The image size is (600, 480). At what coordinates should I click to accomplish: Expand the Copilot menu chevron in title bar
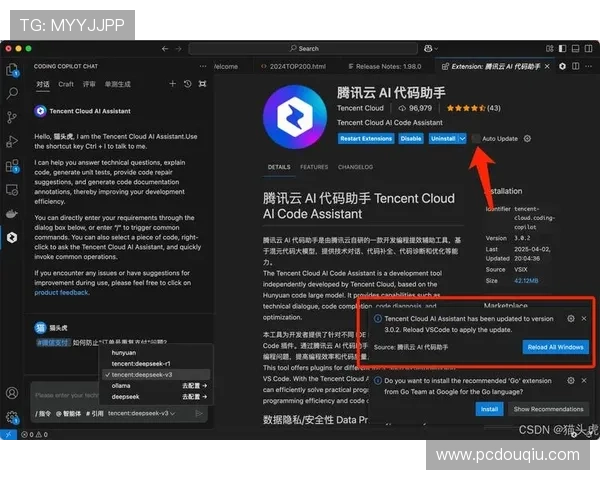point(436,49)
